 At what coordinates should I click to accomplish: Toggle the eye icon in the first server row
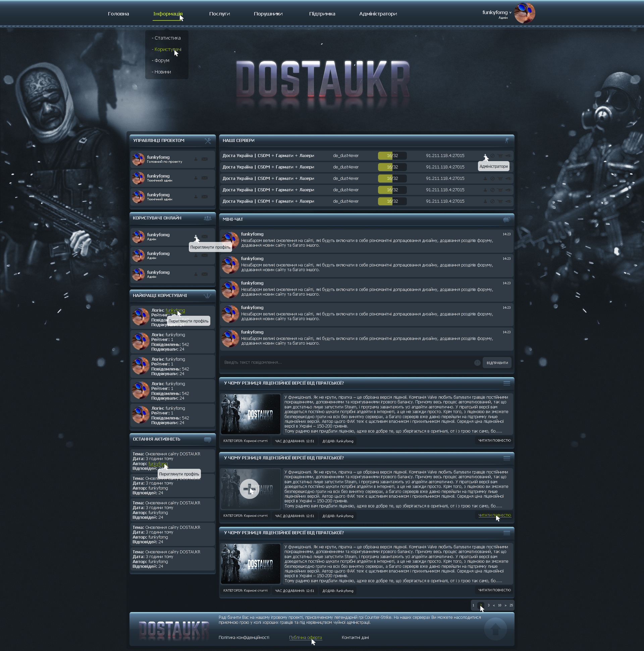click(508, 156)
